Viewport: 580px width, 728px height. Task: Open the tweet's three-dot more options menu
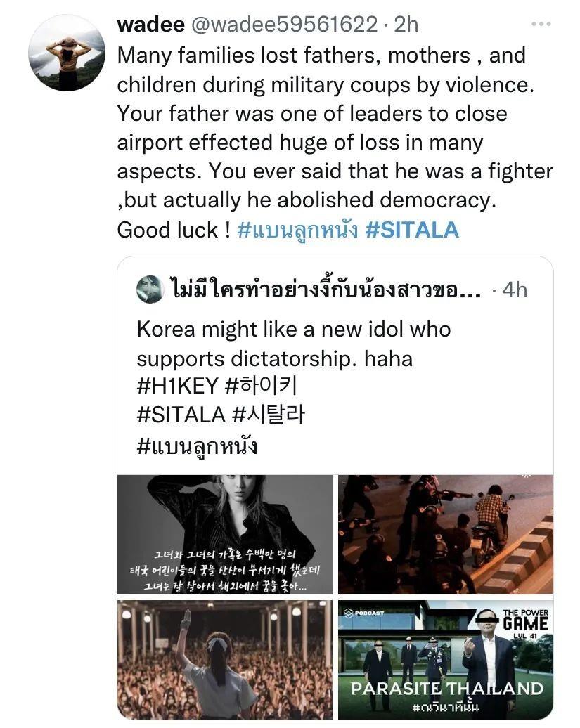tap(541, 25)
